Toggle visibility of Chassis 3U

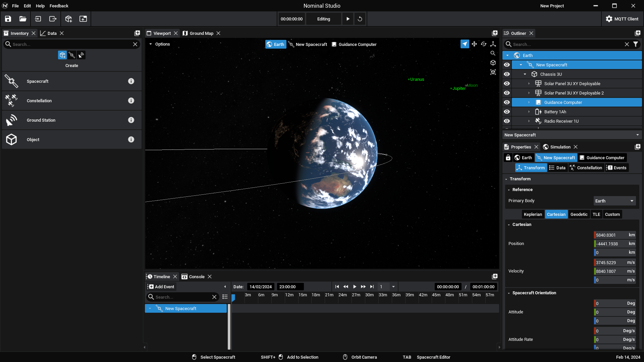[x=507, y=74]
